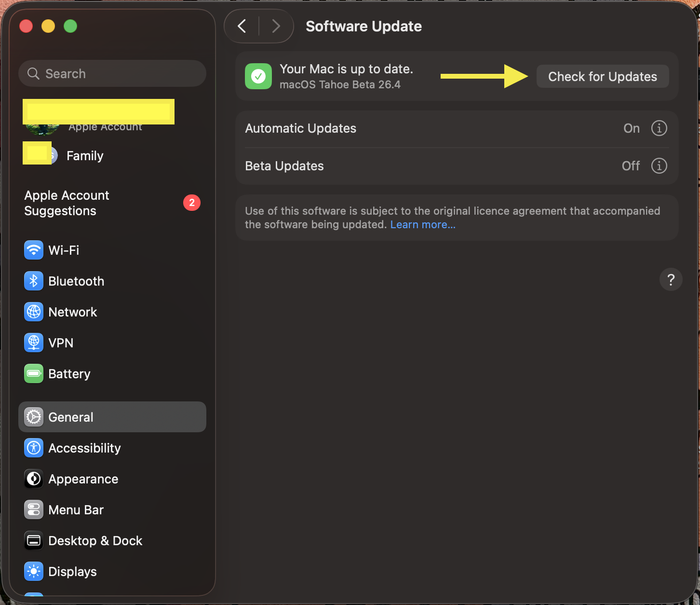This screenshot has width=700, height=605.
Task: Open Automatic Updates info button
Action: (x=659, y=128)
